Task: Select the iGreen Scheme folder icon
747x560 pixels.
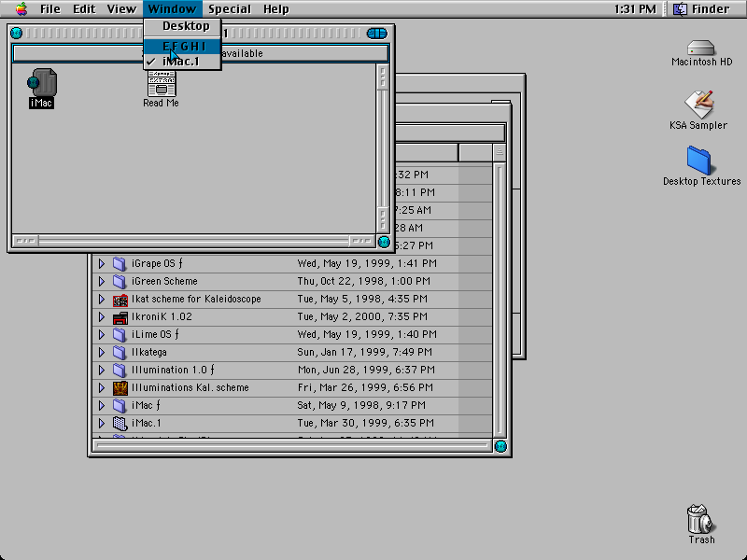Action: [x=120, y=282]
